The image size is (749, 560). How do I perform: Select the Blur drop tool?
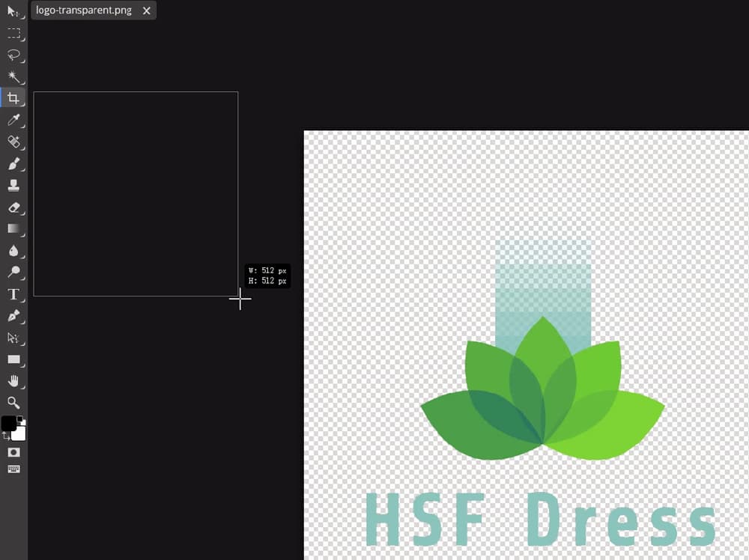click(13, 251)
